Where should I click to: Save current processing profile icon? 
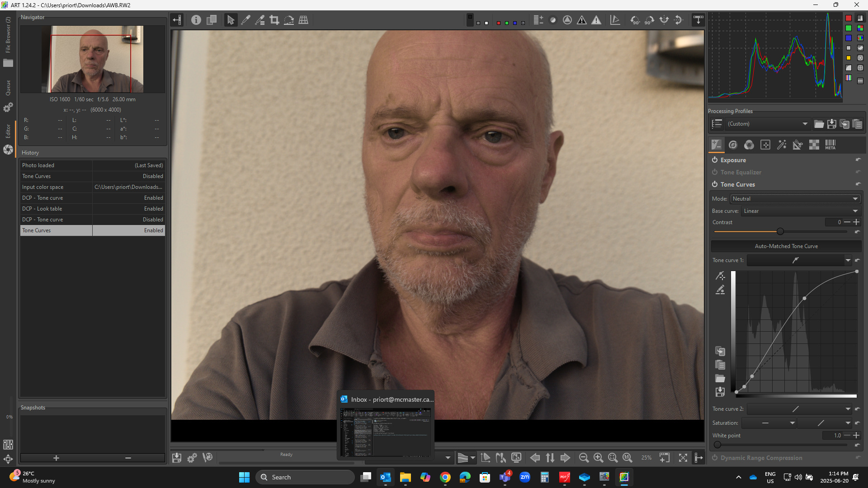click(x=831, y=124)
